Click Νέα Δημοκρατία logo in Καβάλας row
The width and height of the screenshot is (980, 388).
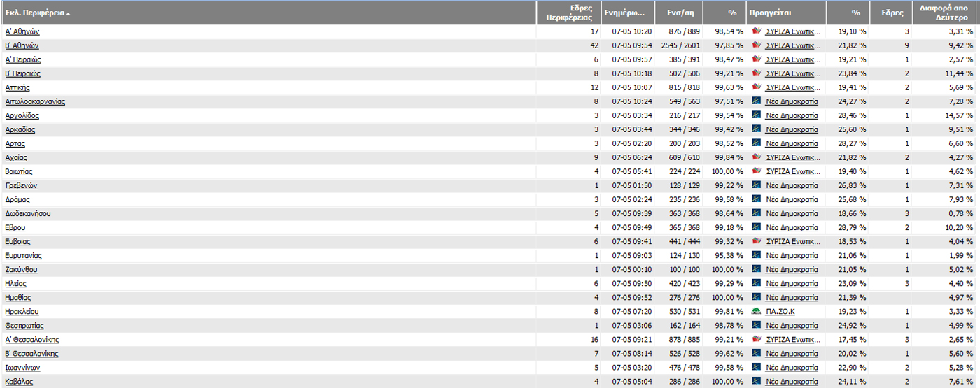pos(756,381)
